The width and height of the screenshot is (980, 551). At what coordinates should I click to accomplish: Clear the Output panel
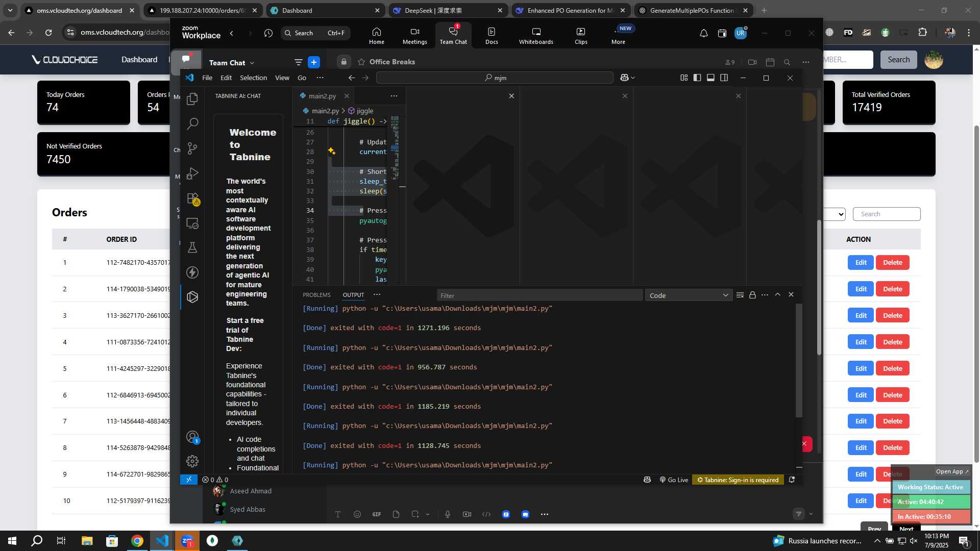click(740, 295)
